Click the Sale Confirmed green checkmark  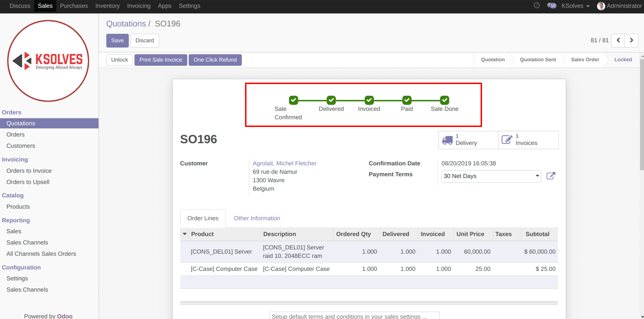pos(293,100)
